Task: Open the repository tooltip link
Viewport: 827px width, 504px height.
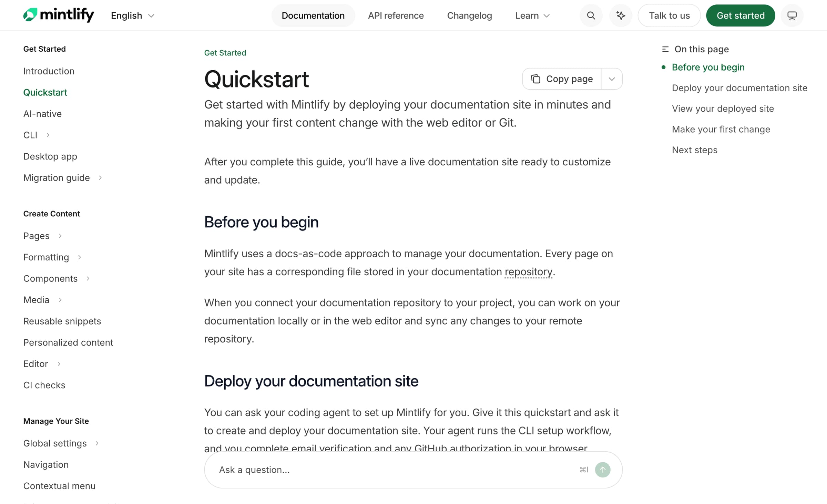Action: (529, 272)
